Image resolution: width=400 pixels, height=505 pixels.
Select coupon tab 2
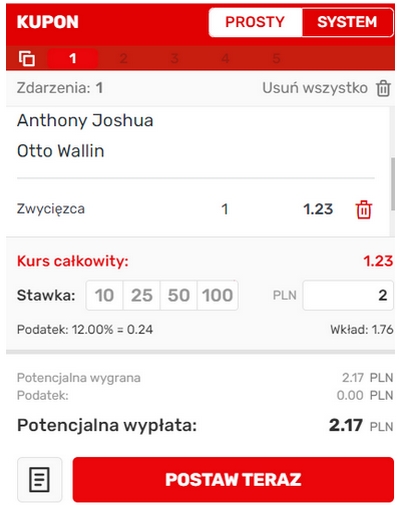click(124, 59)
